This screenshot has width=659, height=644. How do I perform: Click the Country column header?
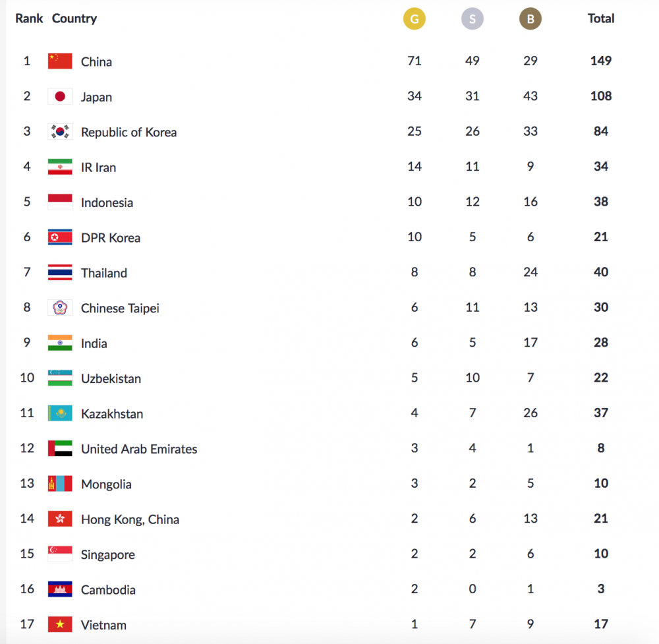pyautogui.click(x=74, y=18)
